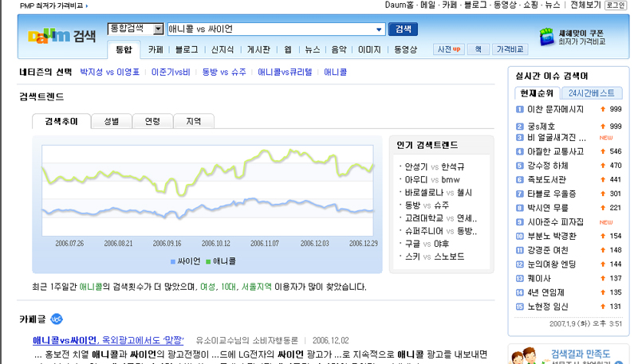Open the 검색결과 만족도 survey banner

569,354
